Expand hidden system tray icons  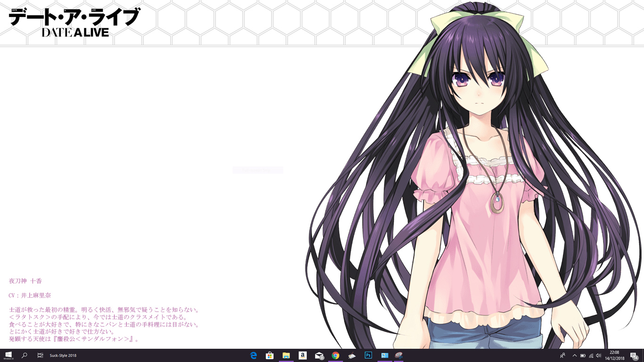574,355
